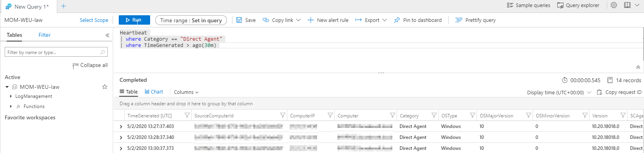
Task: Expand the book icon dropdown chevron
Action: click(x=637, y=5)
